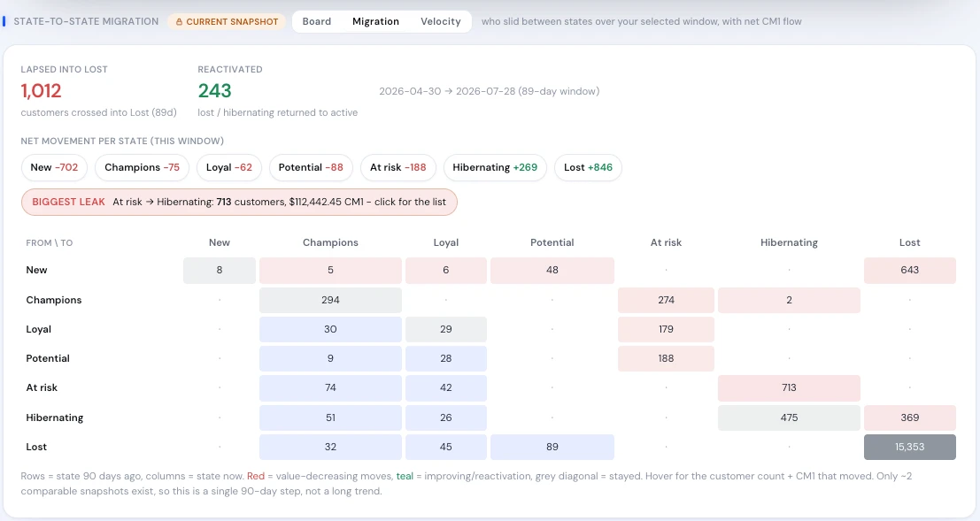Image resolution: width=980 pixels, height=521 pixels.
Task: Click Potential to Loyal cell 28
Action: click(x=446, y=358)
